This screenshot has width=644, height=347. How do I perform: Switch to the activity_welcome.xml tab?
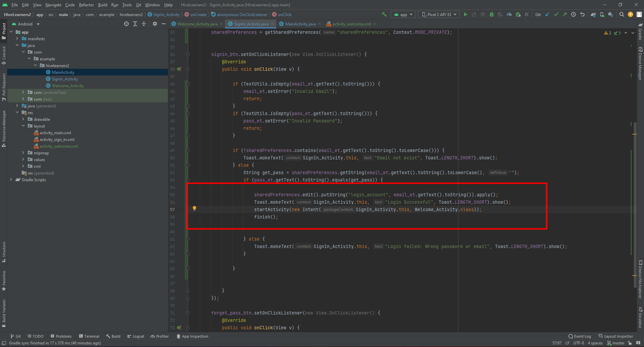(351, 24)
